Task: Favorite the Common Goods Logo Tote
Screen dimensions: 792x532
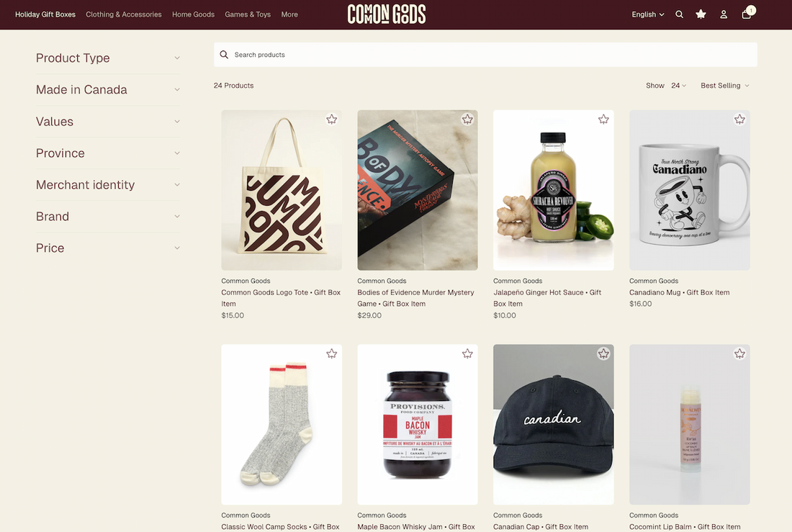Action: tap(331, 120)
